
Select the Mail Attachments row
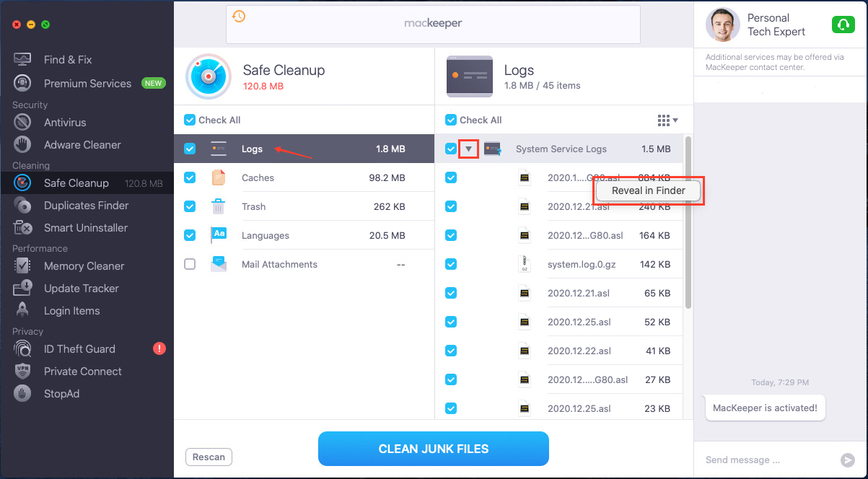pos(304,264)
